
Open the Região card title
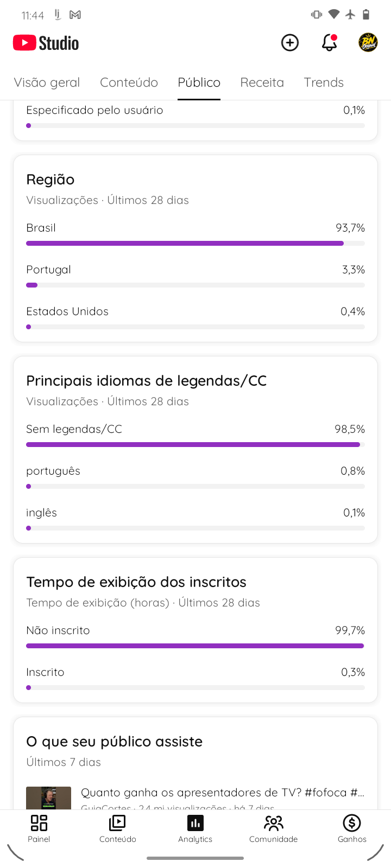(x=51, y=180)
